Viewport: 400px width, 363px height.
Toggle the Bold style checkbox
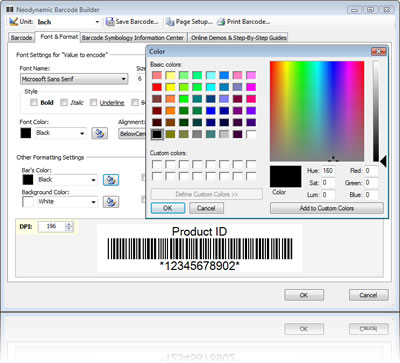click(34, 102)
